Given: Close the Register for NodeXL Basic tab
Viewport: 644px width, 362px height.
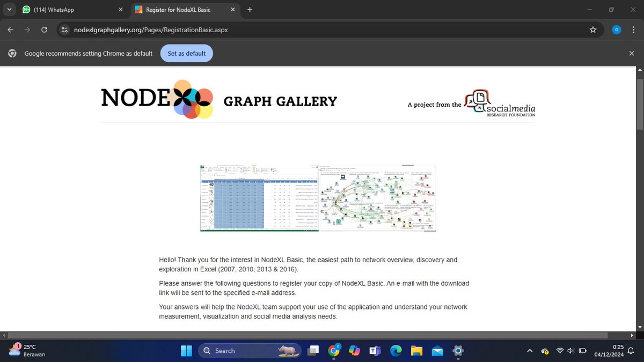Looking at the screenshot, I should (232, 10).
